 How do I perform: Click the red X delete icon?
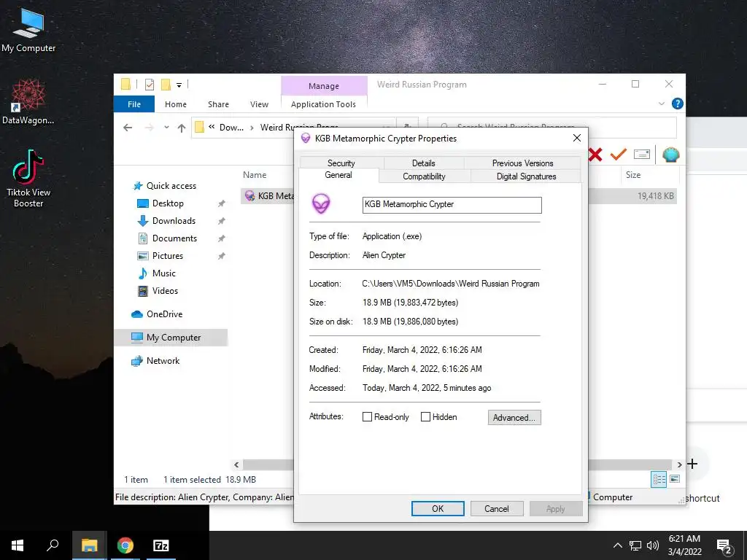click(595, 155)
